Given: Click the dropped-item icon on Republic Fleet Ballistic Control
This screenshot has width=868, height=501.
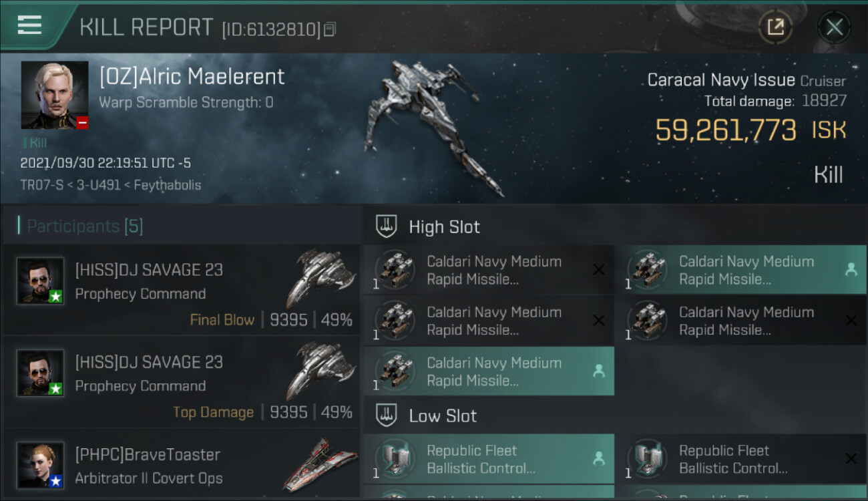Looking at the screenshot, I should click(598, 459).
